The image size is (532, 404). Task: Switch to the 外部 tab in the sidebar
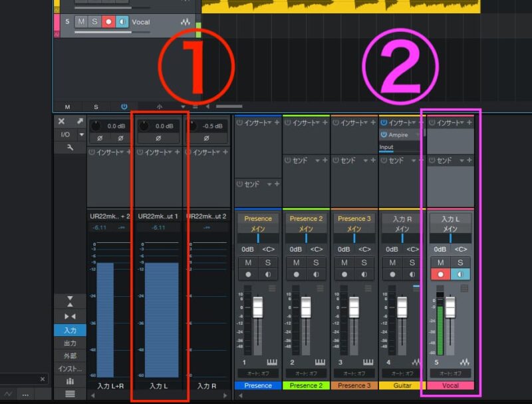click(x=70, y=355)
